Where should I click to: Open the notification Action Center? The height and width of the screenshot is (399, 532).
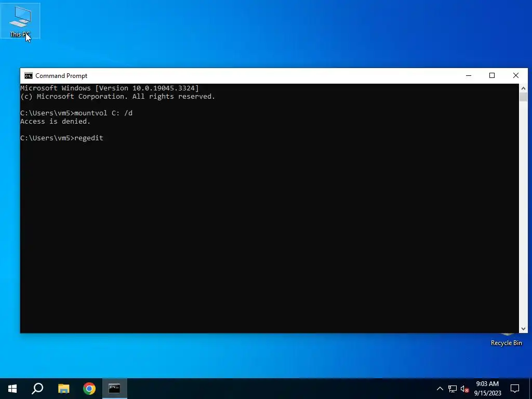click(x=515, y=389)
